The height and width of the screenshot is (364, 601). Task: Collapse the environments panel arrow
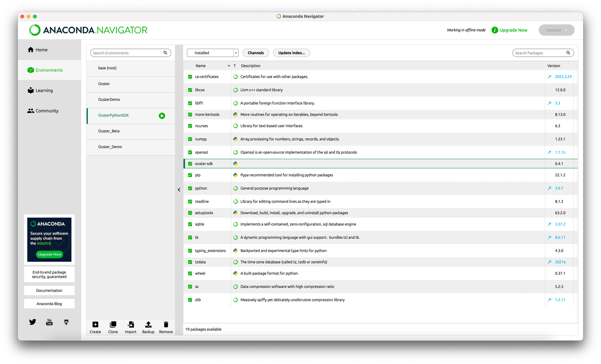(179, 190)
